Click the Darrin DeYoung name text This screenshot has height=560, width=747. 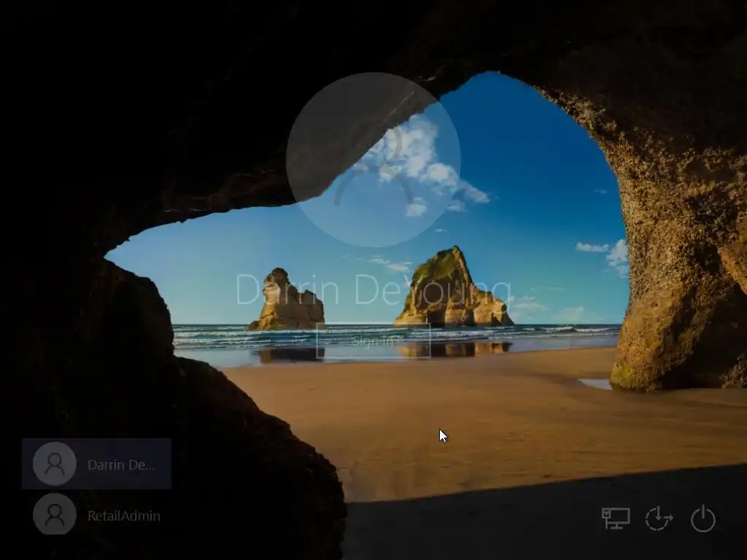373,289
